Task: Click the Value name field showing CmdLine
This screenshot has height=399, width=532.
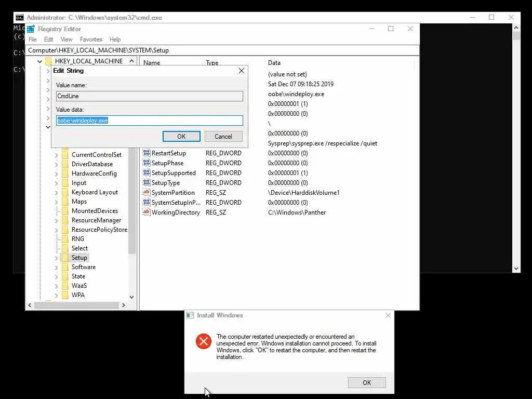Action: tap(150, 96)
